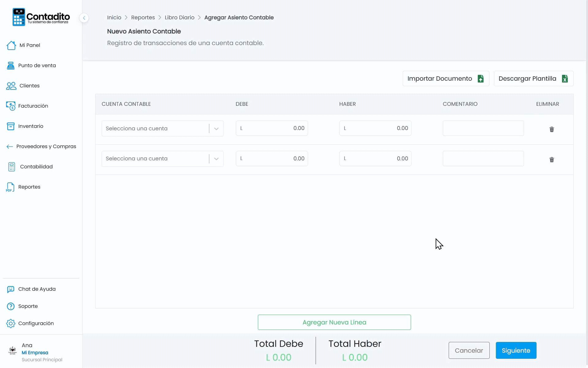This screenshot has width=588, height=368.
Task: Click the trash icon on second row
Action: 552,160
